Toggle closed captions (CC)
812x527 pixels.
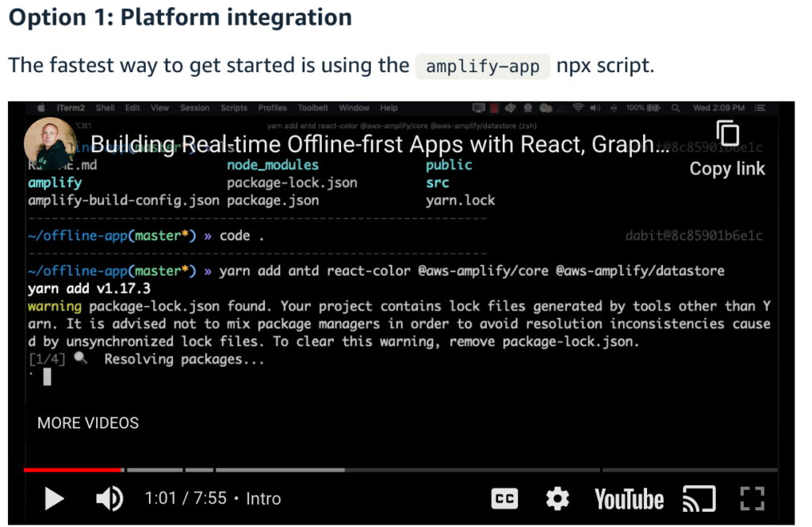click(504, 498)
